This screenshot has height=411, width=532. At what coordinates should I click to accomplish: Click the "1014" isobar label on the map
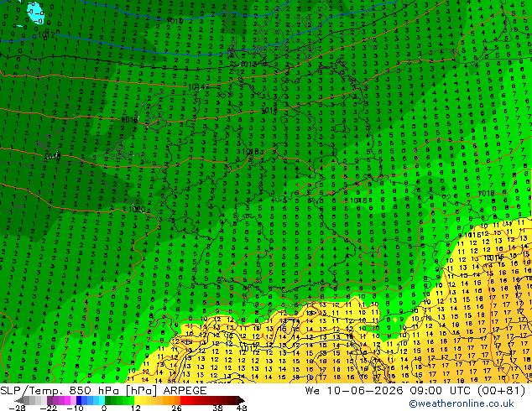(196, 87)
